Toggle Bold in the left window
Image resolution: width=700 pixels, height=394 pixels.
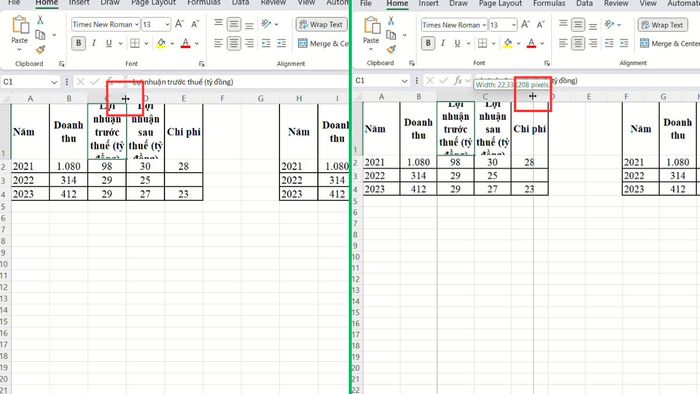point(79,43)
